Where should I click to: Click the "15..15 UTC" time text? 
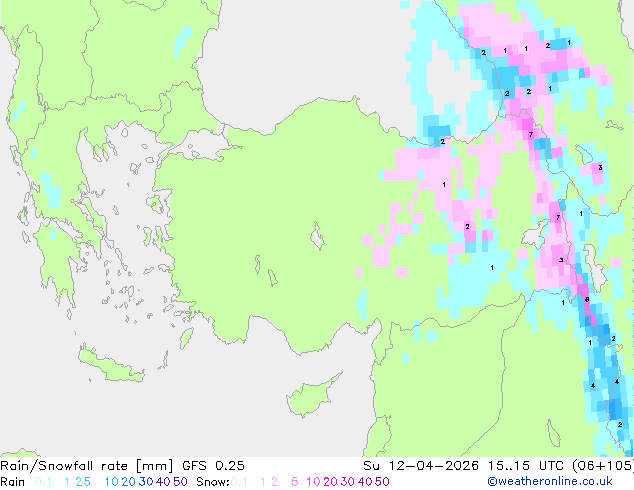[526, 466]
